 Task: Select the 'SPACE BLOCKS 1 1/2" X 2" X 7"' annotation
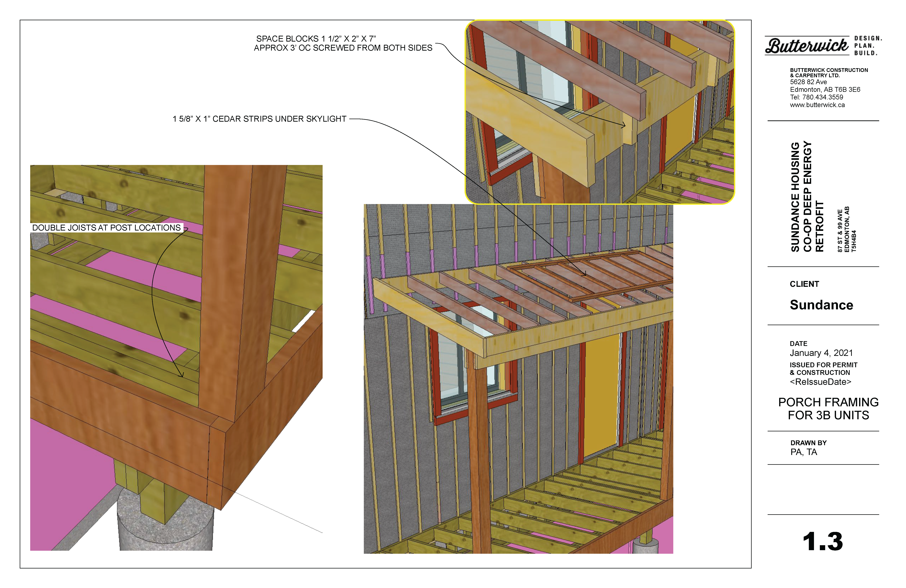point(316,39)
